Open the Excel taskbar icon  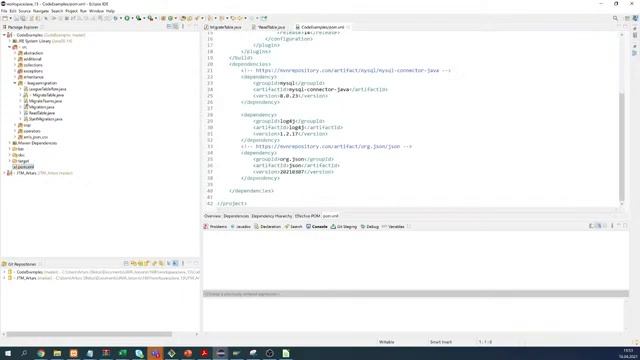click(x=122, y=353)
